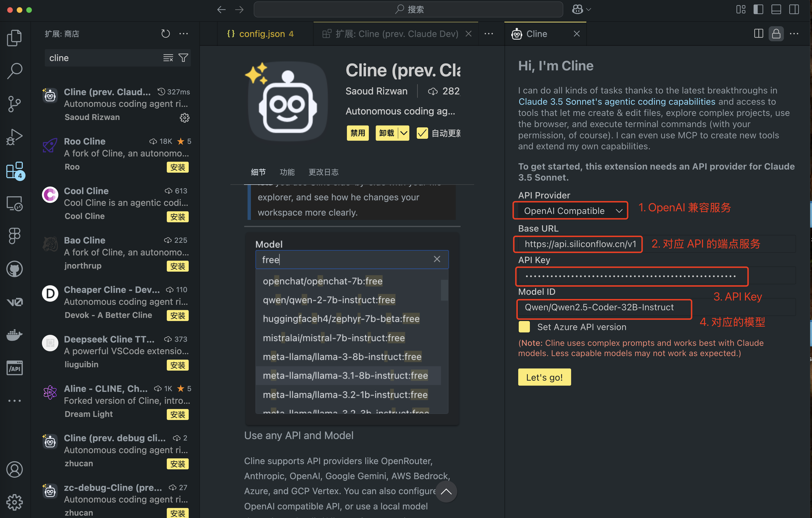Image resolution: width=812 pixels, height=518 pixels.
Task: Refresh the extensions marketplace list
Action: [x=165, y=33]
